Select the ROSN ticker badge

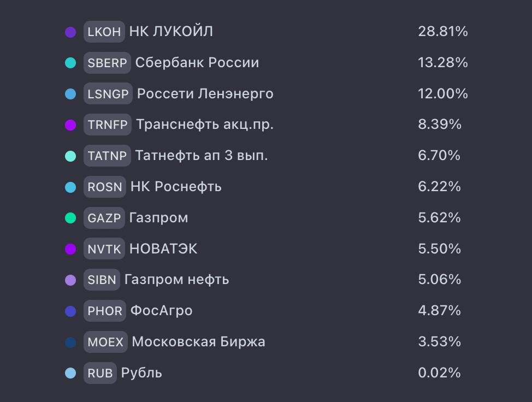105,187
